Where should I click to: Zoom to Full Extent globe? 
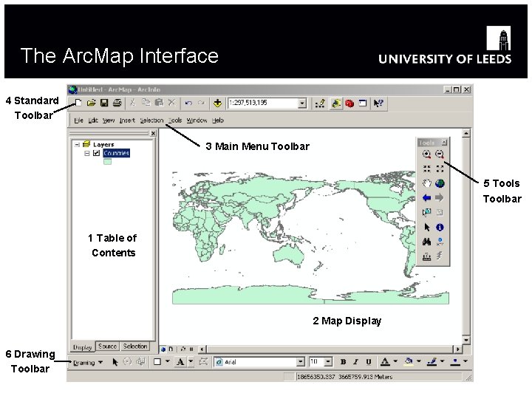pyautogui.click(x=440, y=183)
